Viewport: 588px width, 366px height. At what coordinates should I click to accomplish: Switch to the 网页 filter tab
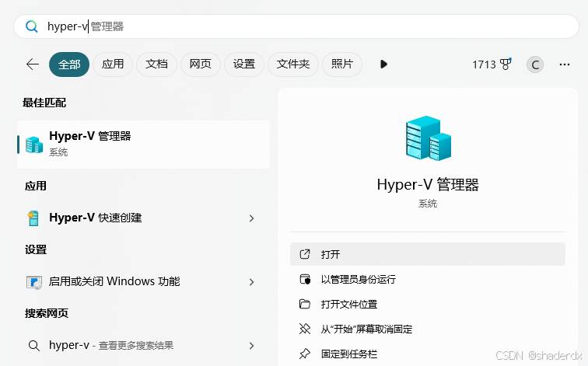point(200,64)
